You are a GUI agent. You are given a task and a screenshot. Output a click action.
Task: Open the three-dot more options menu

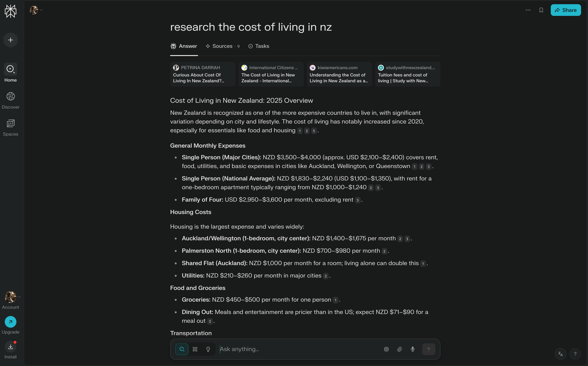point(528,10)
